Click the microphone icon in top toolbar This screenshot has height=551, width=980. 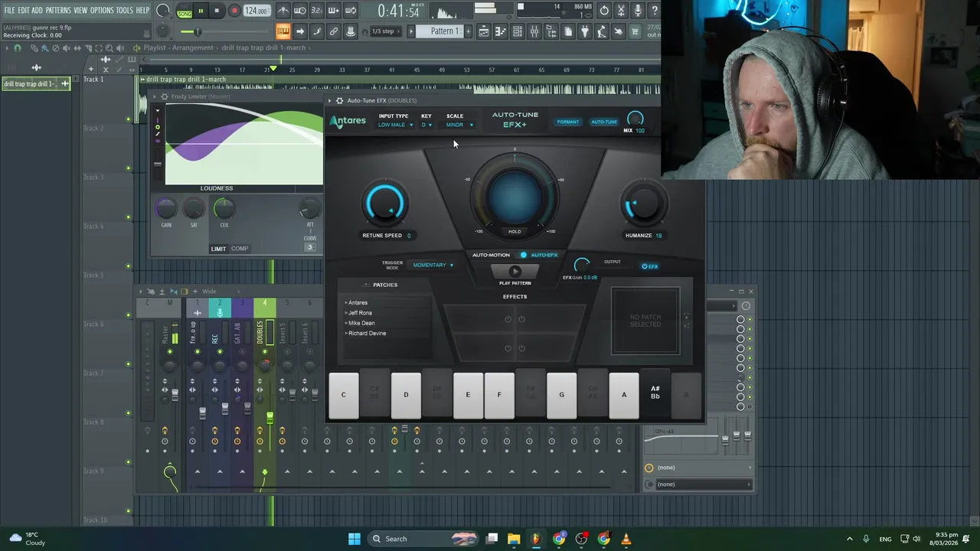638,11
